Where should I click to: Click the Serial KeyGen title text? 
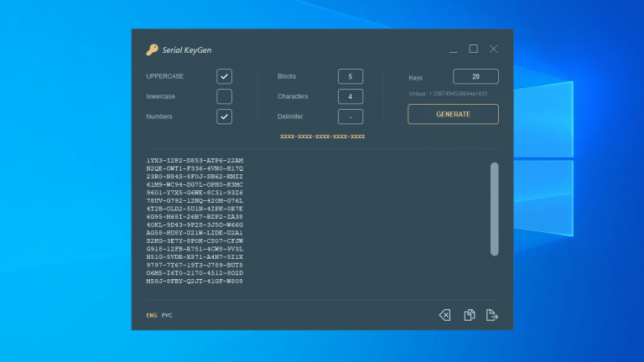(187, 50)
